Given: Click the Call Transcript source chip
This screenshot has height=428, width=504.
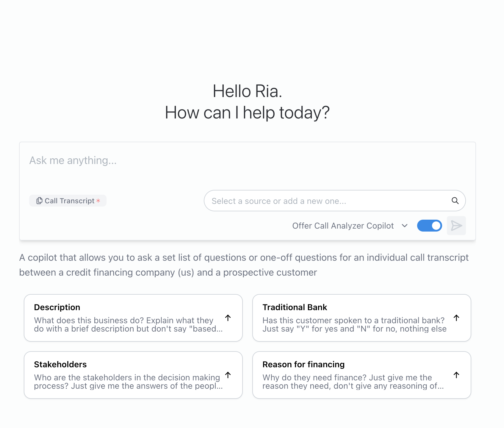Looking at the screenshot, I should pos(69,201).
